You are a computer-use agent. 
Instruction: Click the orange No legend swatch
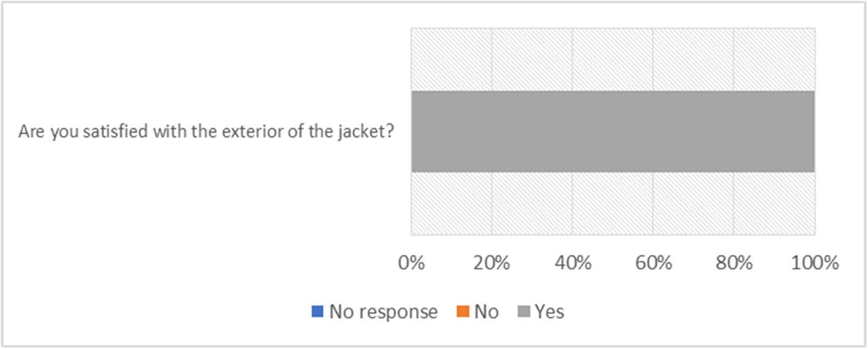(x=462, y=311)
